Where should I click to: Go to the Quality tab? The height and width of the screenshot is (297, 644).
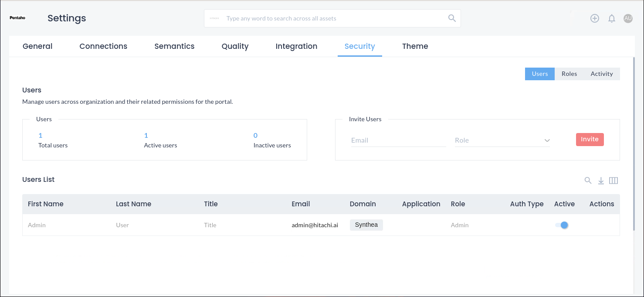pos(235,46)
